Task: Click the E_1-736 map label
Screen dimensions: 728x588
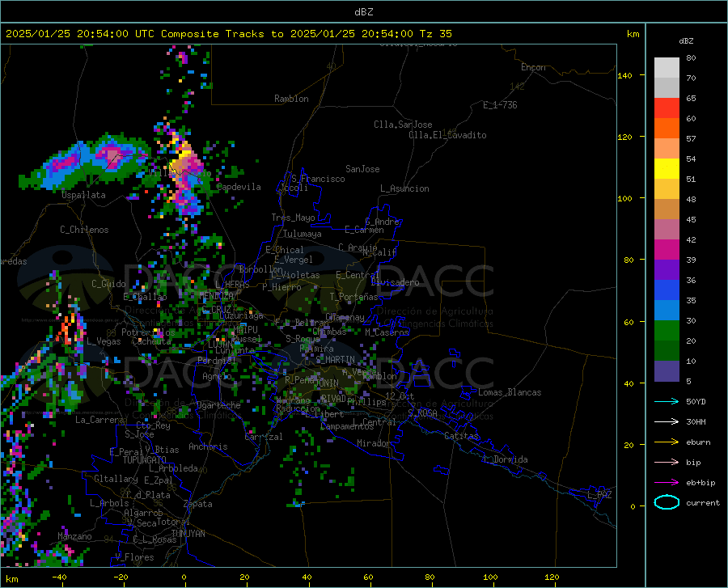Action: [x=500, y=105]
